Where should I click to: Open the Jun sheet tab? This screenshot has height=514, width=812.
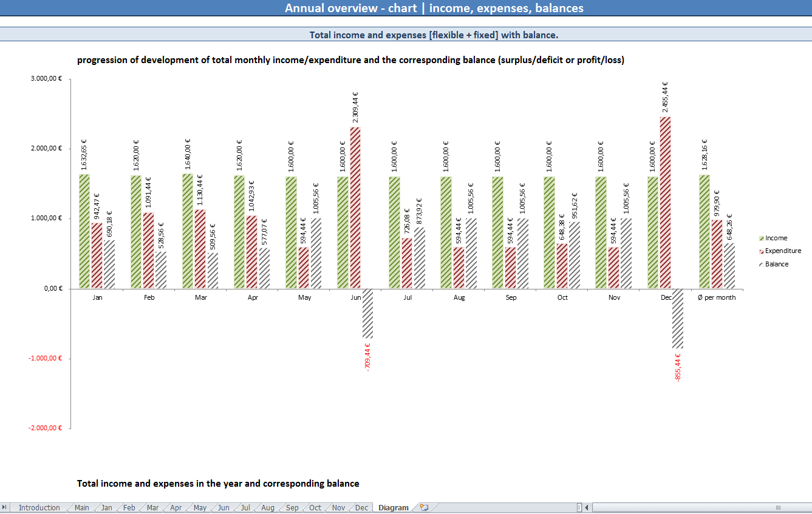click(x=223, y=508)
